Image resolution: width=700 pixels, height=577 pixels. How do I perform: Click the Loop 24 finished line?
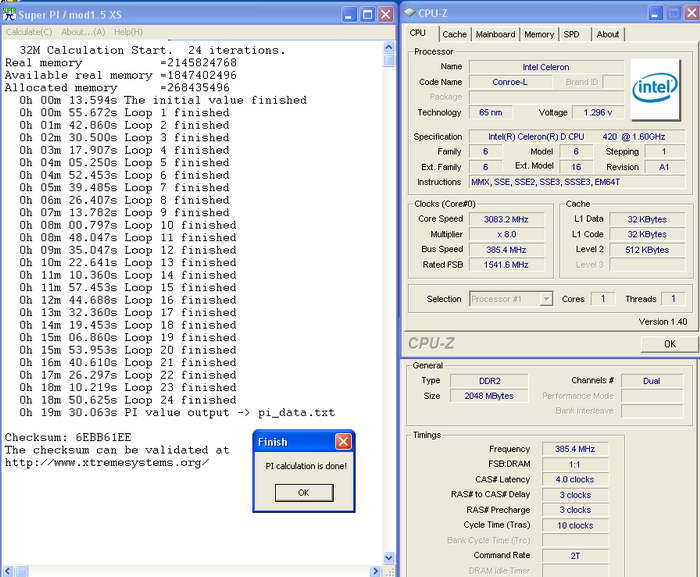[128, 400]
